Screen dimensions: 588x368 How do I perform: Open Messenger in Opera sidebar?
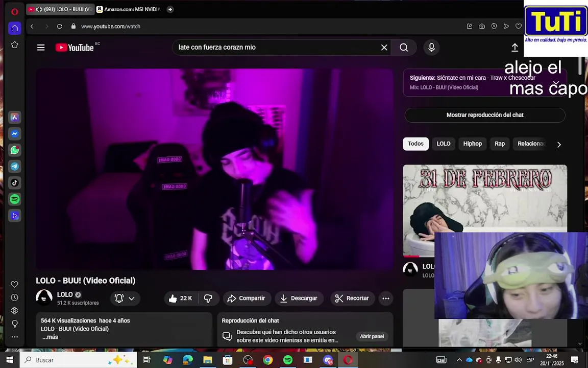[x=15, y=134]
